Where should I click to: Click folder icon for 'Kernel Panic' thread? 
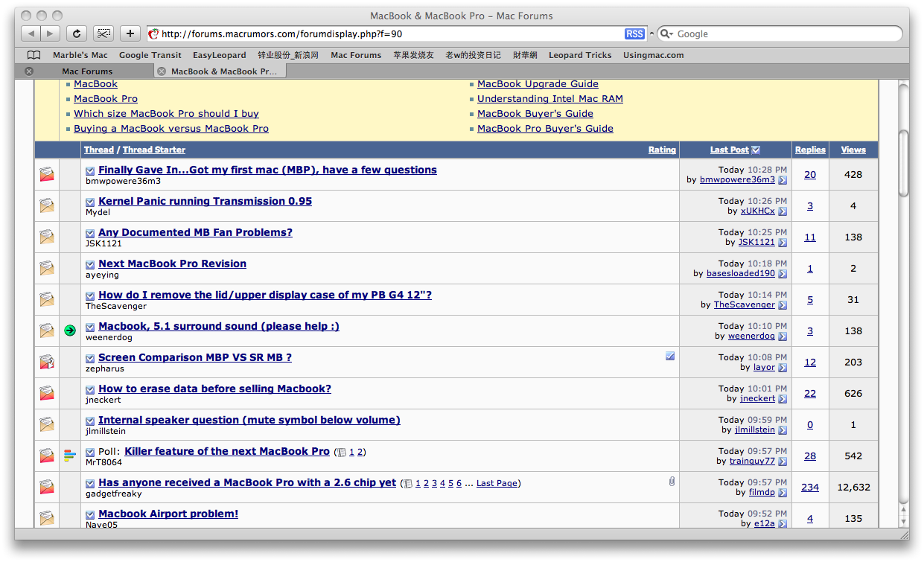point(47,206)
